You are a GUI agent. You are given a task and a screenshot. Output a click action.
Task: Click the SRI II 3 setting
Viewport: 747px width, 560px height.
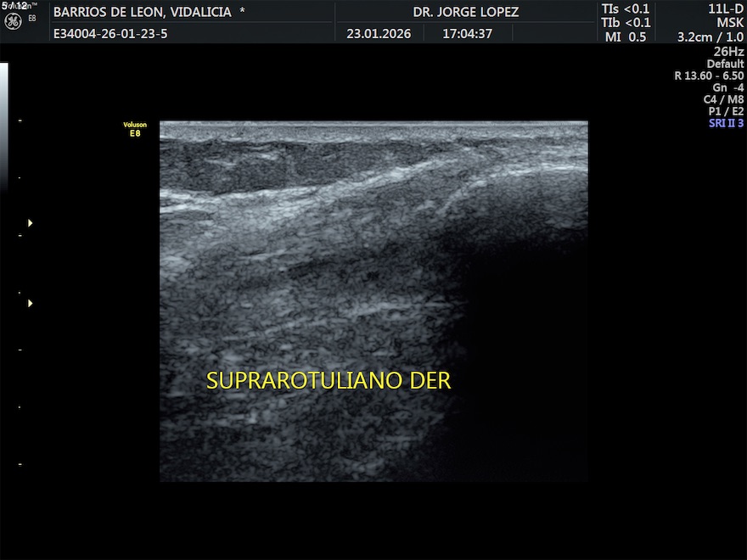[x=726, y=123]
